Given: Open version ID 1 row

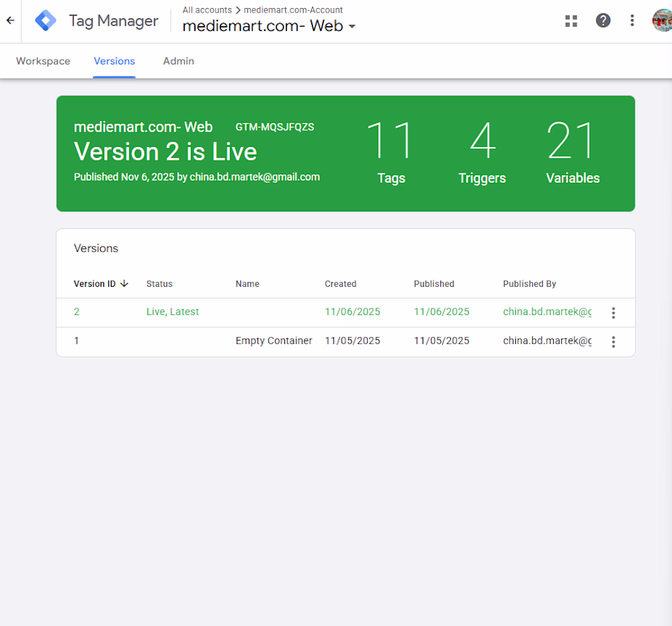Looking at the screenshot, I should click(345, 341).
